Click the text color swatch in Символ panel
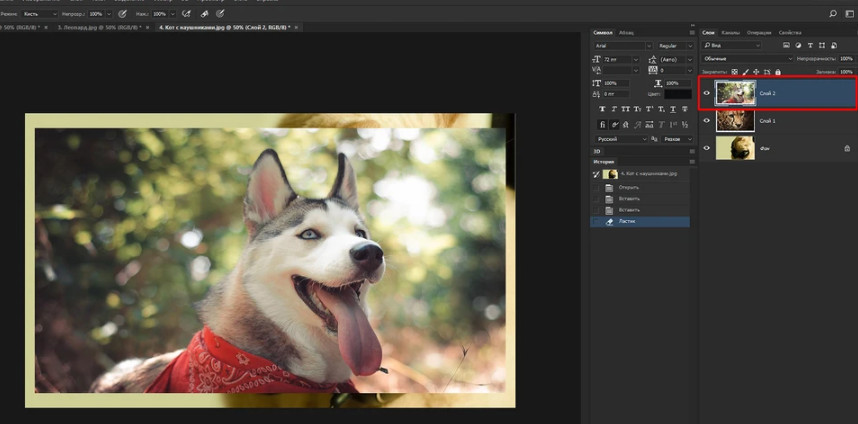Screen dimensions: 858x424 coord(679,94)
